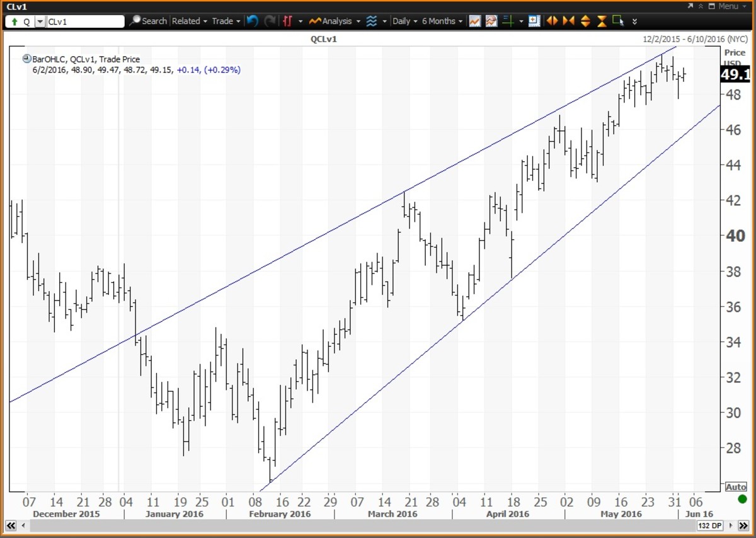The image size is (756, 538).
Task: Redo the chart action
Action: point(270,21)
